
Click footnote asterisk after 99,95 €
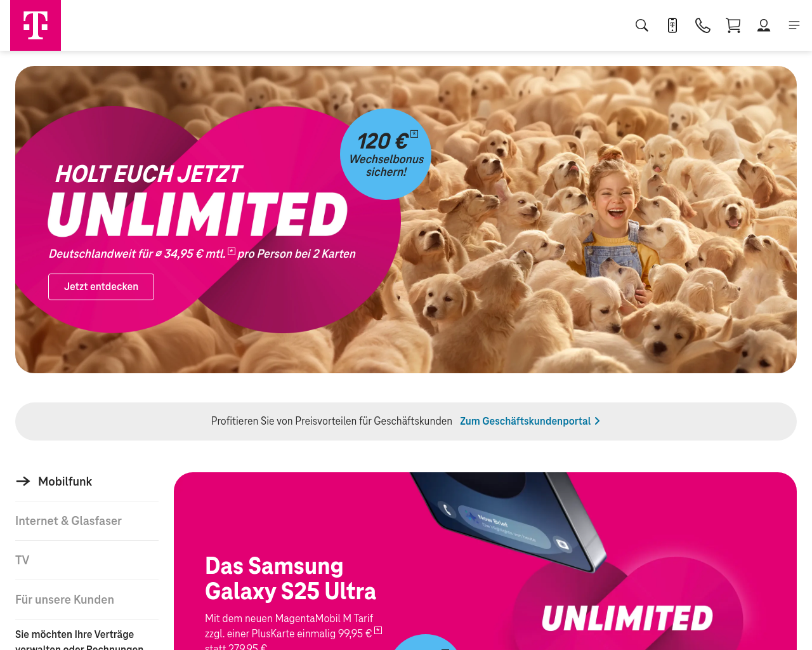coord(378,630)
